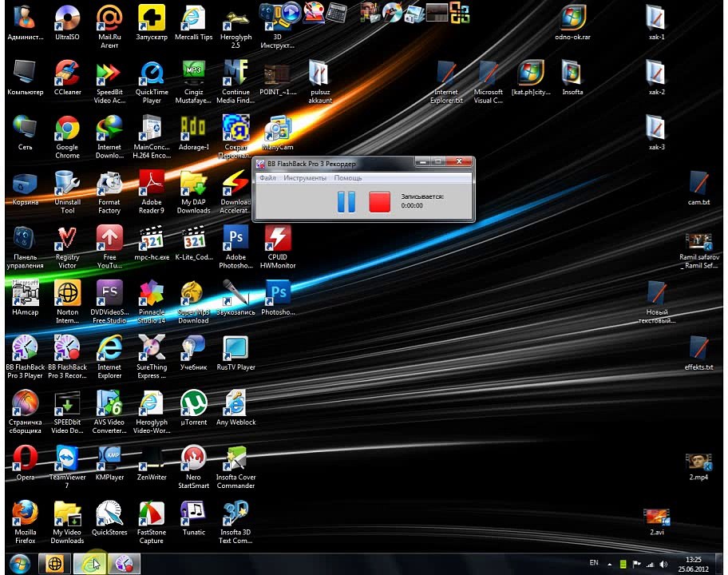Viewport: 728px width, 575px height.
Task: Select the Корзина recycle bin icon
Action: coord(25,188)
